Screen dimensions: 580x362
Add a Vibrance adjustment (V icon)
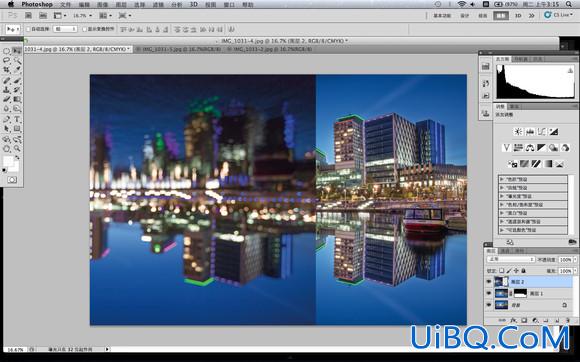[506, 148]
